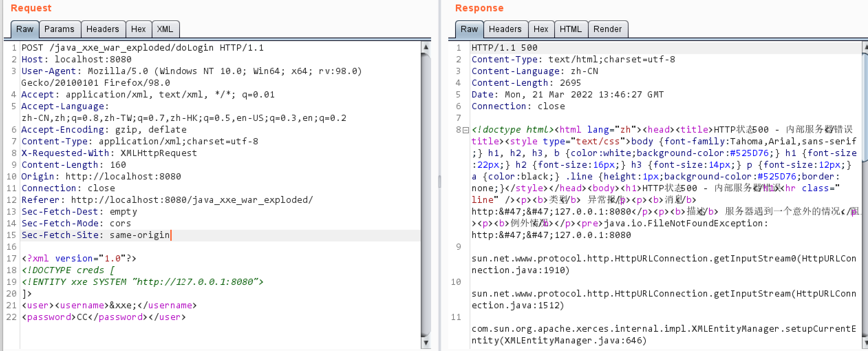Click the <?xml version="1.0"?> line
Screen dimensions: 868x351
click(79, 258)
